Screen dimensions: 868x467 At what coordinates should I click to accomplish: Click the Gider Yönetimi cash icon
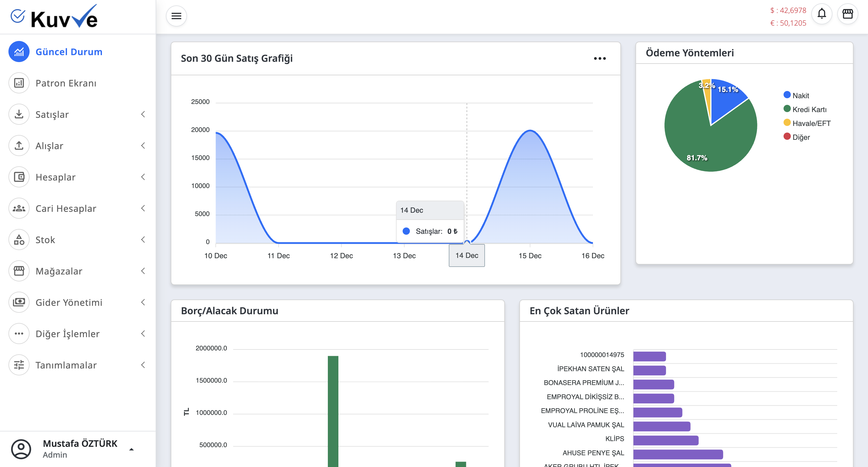coord(19,302)
